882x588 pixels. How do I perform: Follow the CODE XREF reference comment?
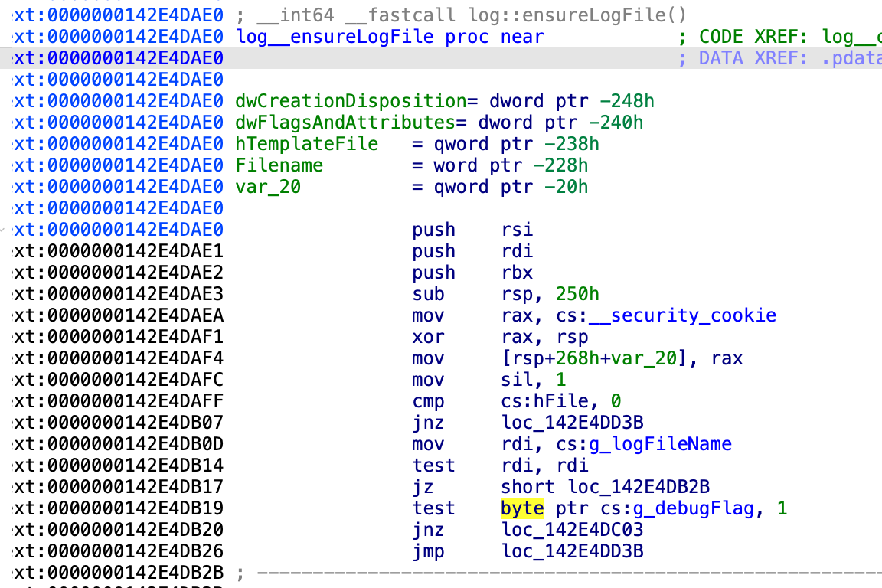[779, 37]
